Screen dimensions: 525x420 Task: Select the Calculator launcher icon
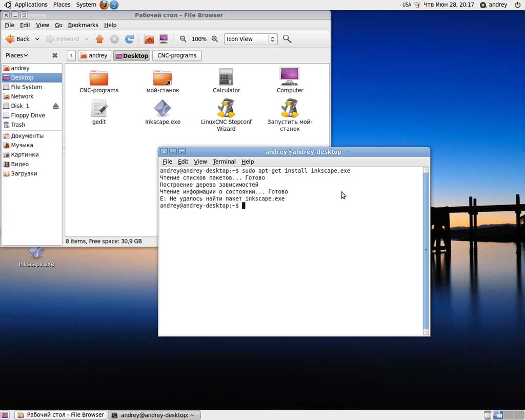226,81
